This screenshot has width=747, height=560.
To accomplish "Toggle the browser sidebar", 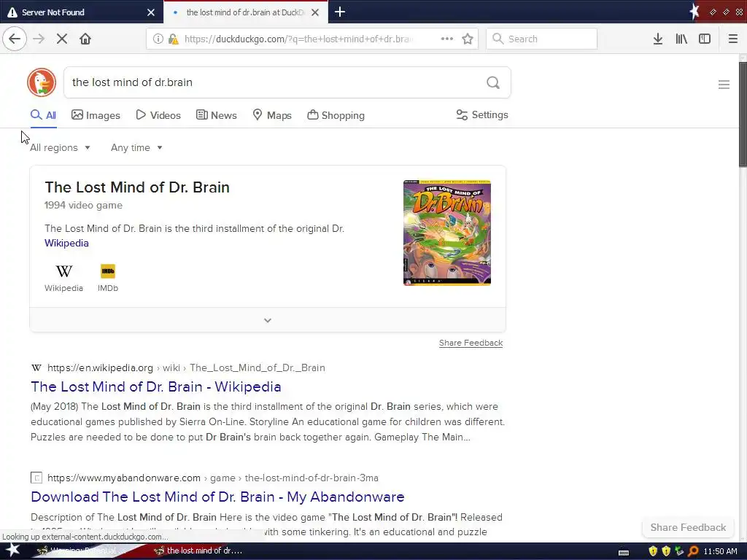I will 705,39.
